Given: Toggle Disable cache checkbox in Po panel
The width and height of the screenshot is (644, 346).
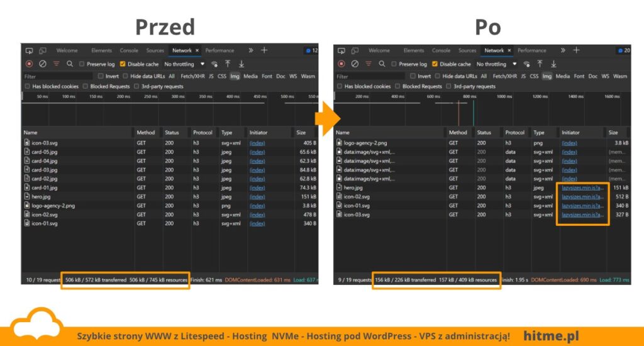Looking at the screenshot, I should click(435, 64).
